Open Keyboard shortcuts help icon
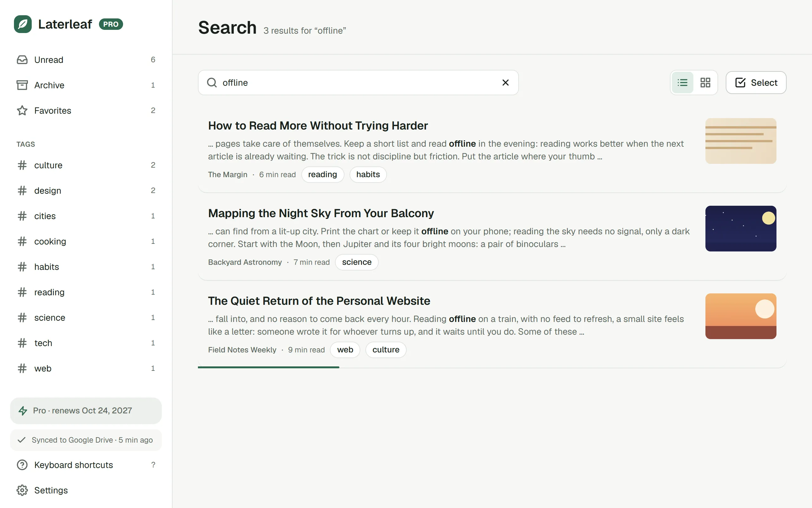Screen dimensions: 812x508 22,465
